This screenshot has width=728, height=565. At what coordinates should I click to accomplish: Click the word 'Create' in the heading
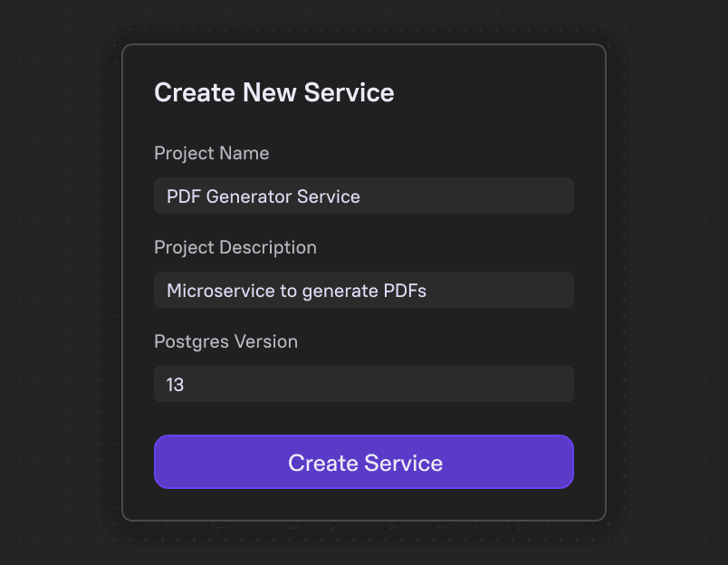click(195, 92)
